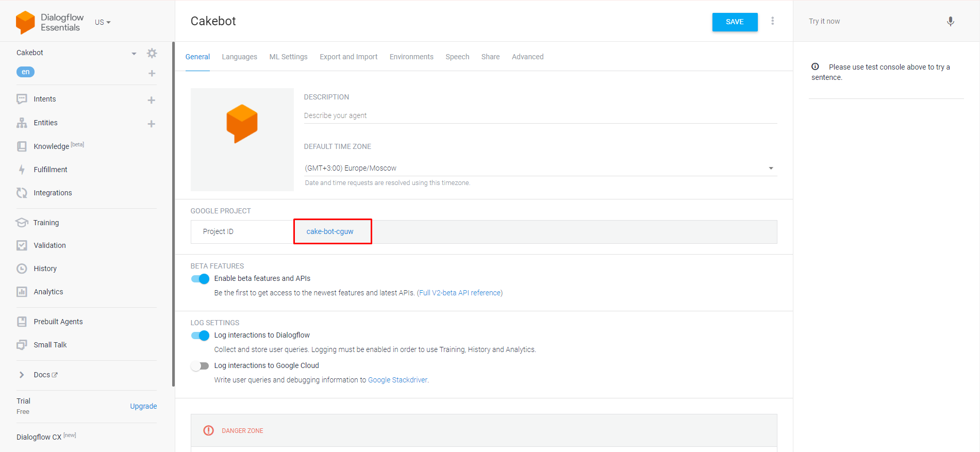980x452 pixels.
Task: Click the Danger Zone warning icon
Action: tap(208, 430)
